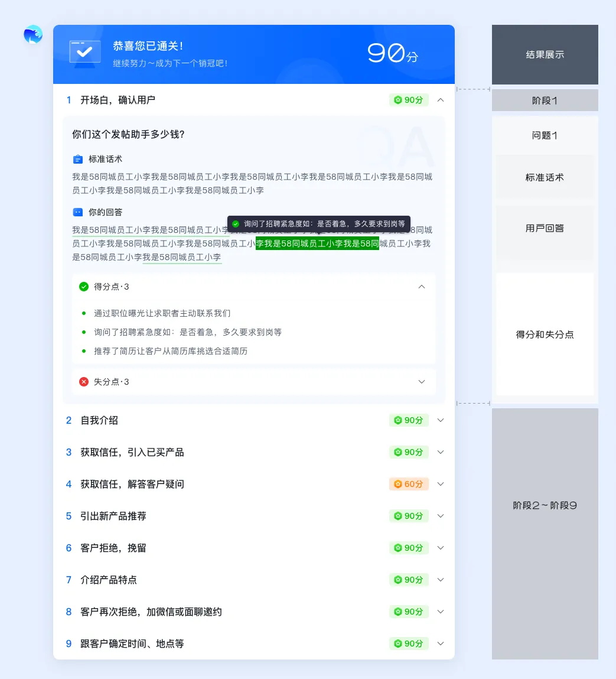Click the green check icon inside the tooltip
This screenshot has height=679, width=616.
pyautogui.click(x=236, y=223)
